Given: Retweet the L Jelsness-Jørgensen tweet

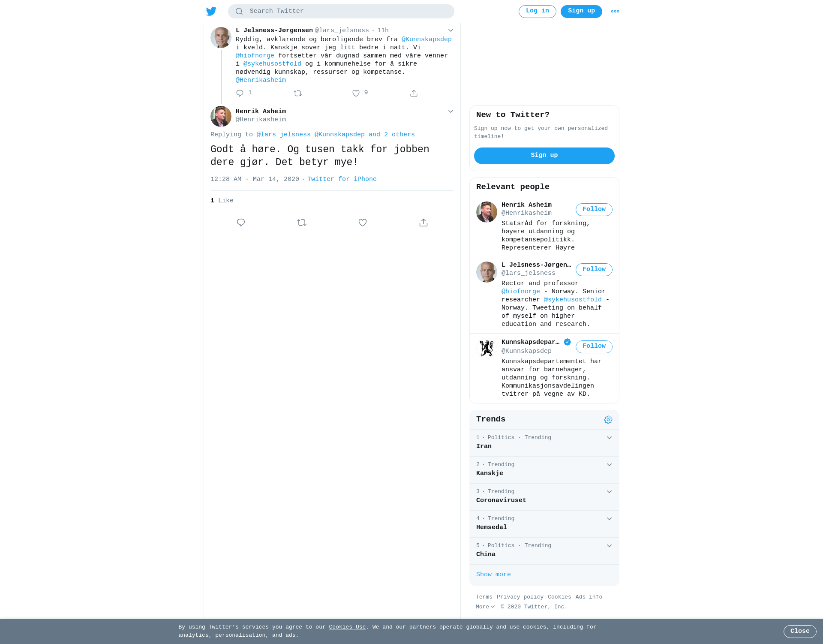Looking at the screenshot, I should pos(298,93).
